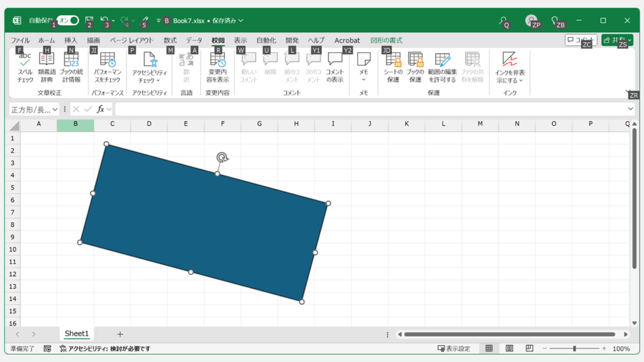
Task: Click Protect Workbook (ブックの保護)
Action: [x=415, y=68]
